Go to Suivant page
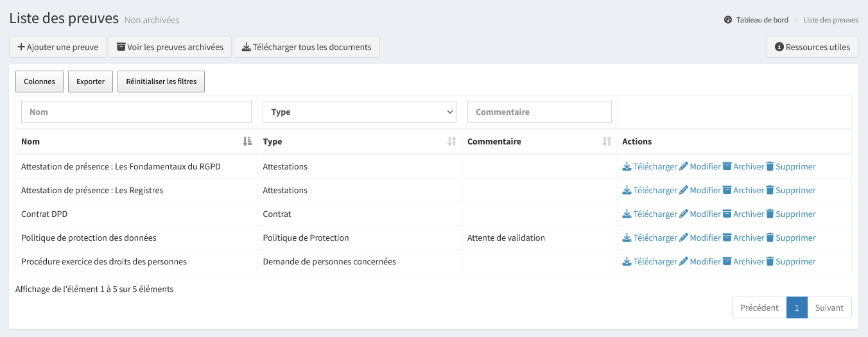This screenshot has width=868, height=337. pos(829,307)
